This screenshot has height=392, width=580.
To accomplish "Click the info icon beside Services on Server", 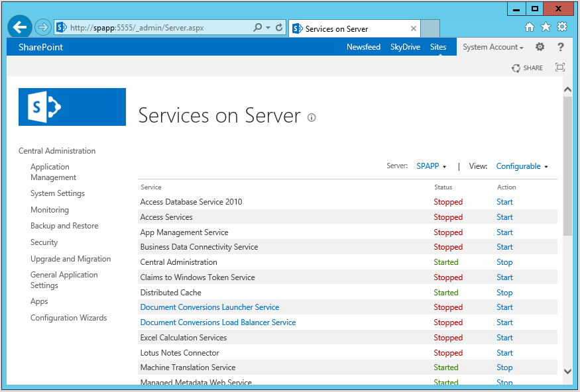I will coord(312,117).
